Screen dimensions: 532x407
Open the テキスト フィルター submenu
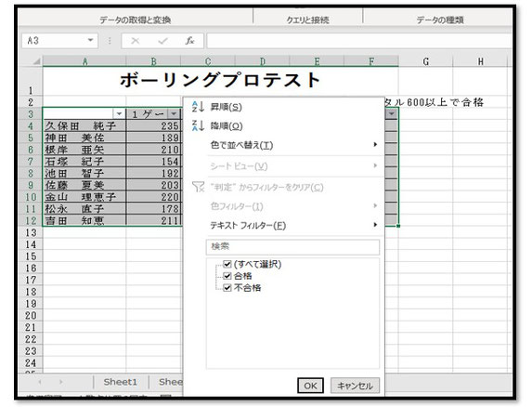point(292,225)
